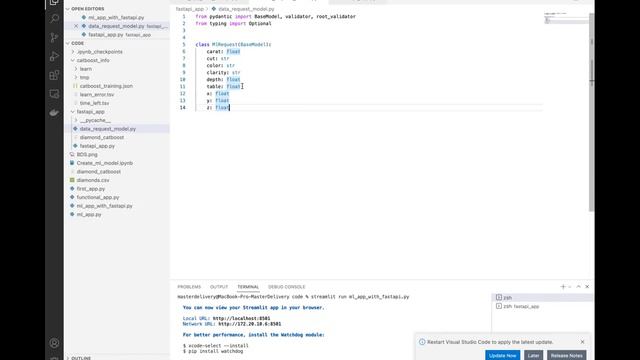Open Create_ml_model.ipynb notebook
640x360 pixels.
104,163
